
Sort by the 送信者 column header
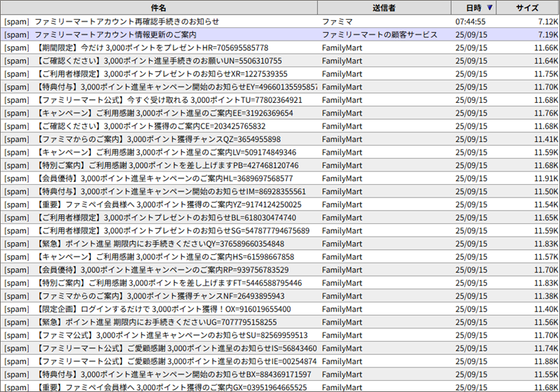384,8
